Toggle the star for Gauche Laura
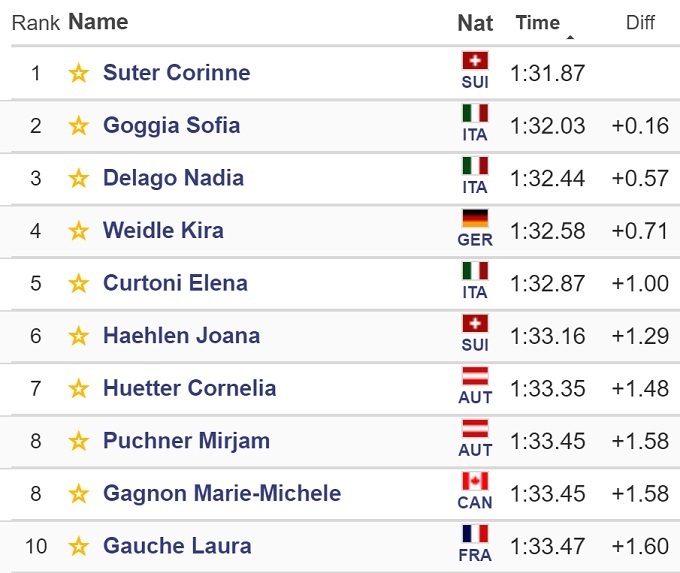 [x=79, y=546]
